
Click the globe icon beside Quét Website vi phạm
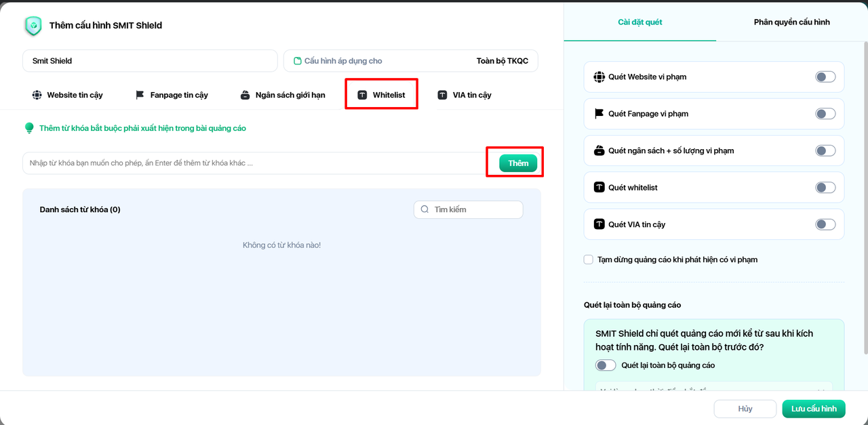(x=599, y=77)
